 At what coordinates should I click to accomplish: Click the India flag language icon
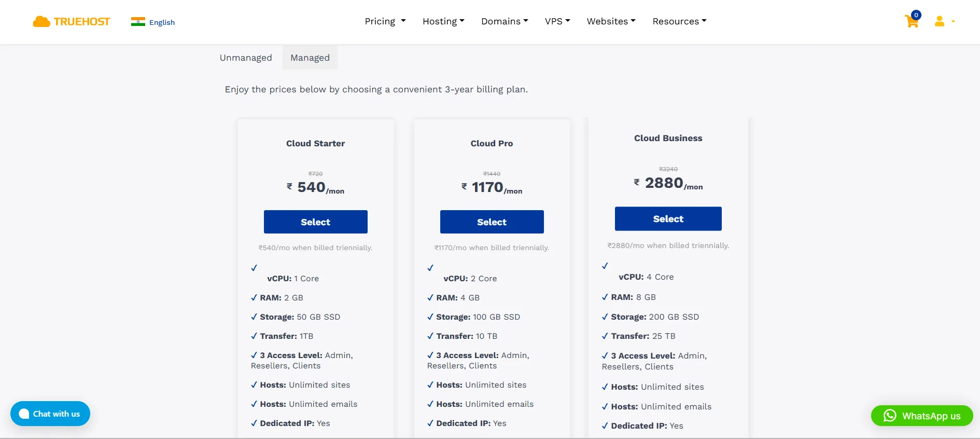(138, 22)
